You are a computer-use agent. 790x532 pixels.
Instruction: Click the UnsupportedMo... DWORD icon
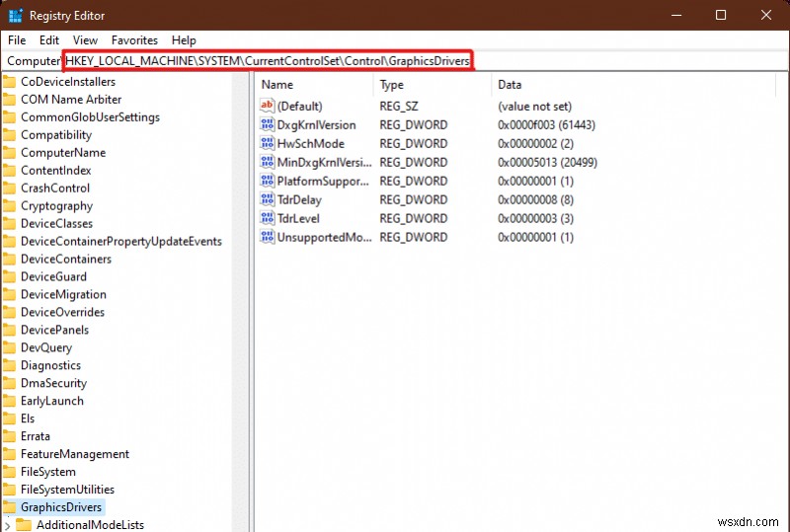(267, 237)
